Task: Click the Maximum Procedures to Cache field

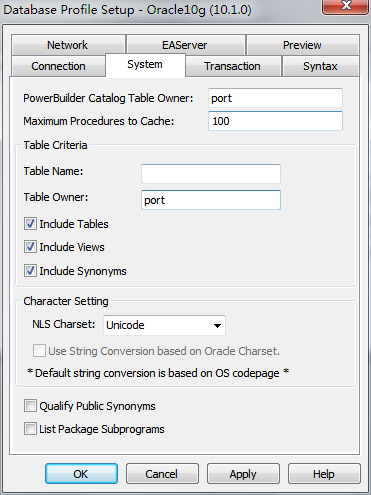Action: 275,121
